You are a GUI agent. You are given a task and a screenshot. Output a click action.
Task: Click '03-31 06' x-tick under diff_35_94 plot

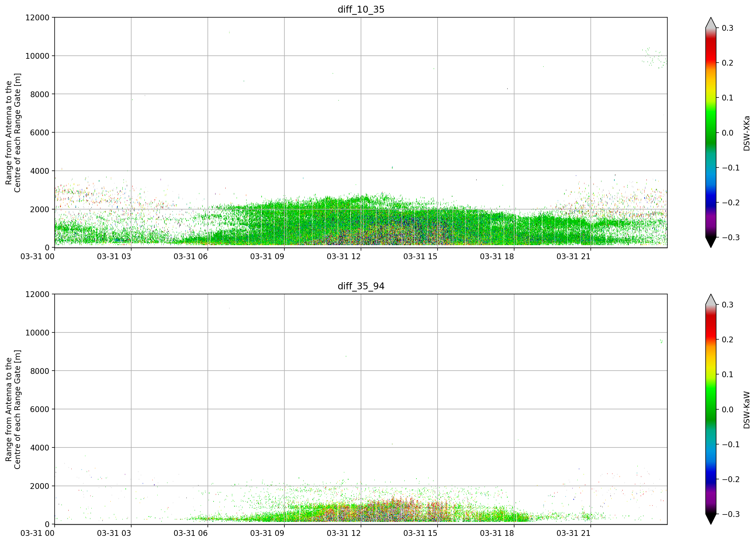click(191, 533)
